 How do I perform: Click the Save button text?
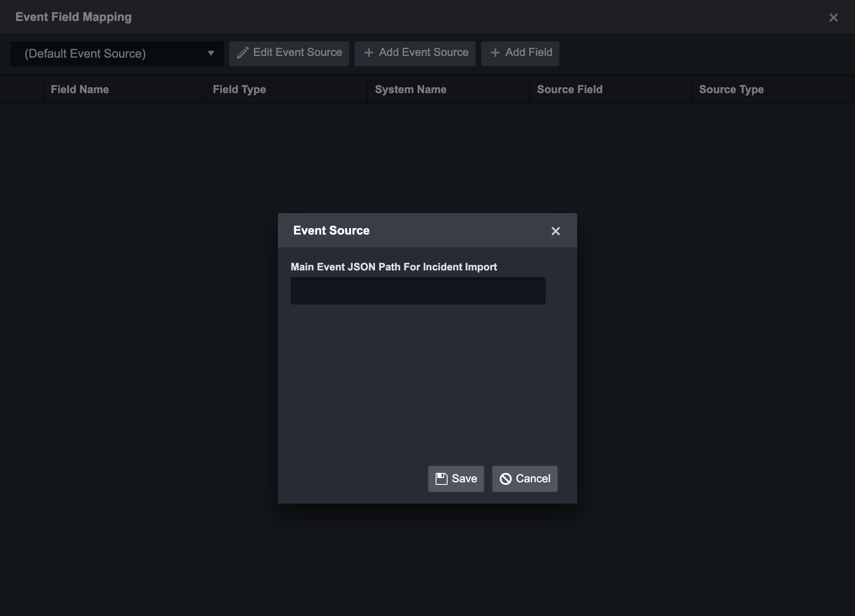(x=464, y=478)
